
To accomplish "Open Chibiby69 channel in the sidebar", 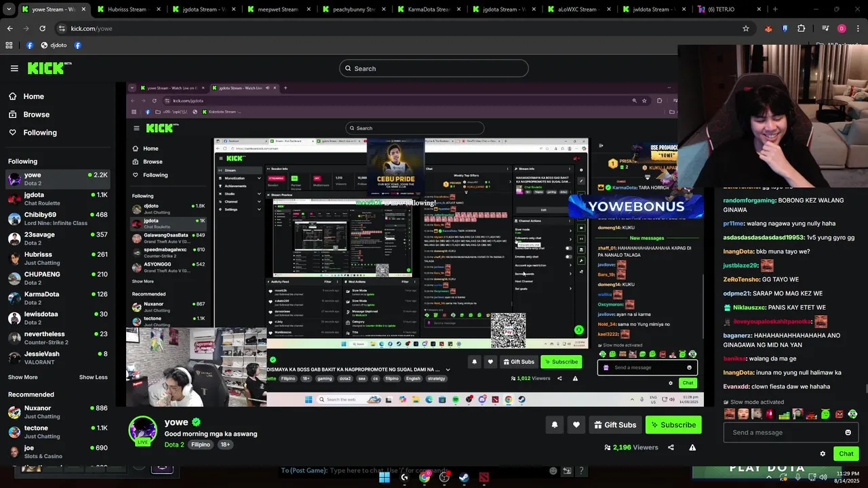I will coord(58,218).
